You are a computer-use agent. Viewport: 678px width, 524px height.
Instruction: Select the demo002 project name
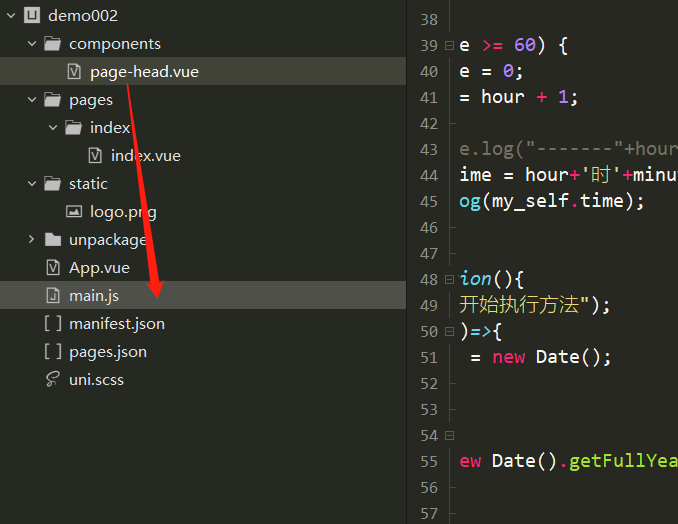pos(83,16)
